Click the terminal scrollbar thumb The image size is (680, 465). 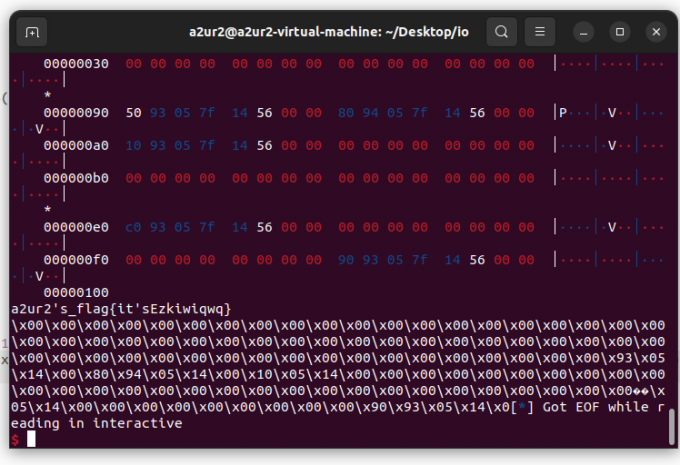[x=671, y=427]
